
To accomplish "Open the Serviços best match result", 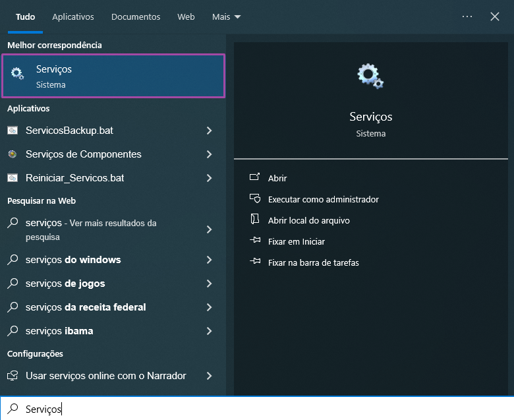I will pyautogui.click(x=113, y=76).
